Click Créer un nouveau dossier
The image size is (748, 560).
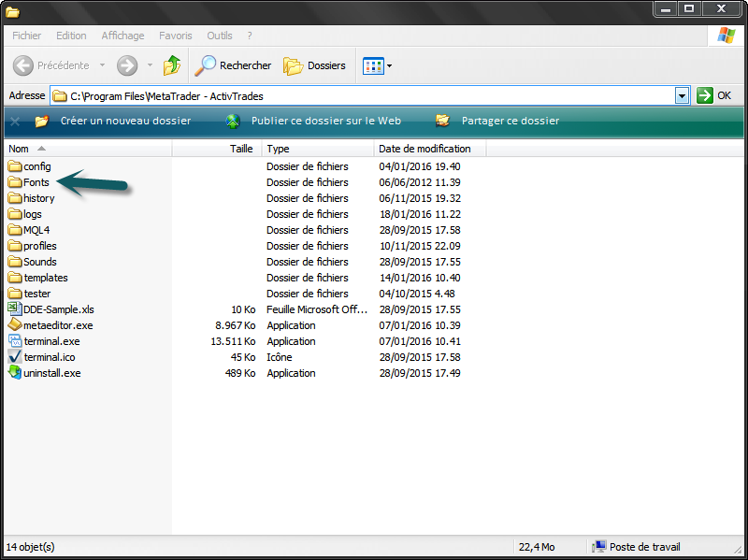[x=125, y=121]
